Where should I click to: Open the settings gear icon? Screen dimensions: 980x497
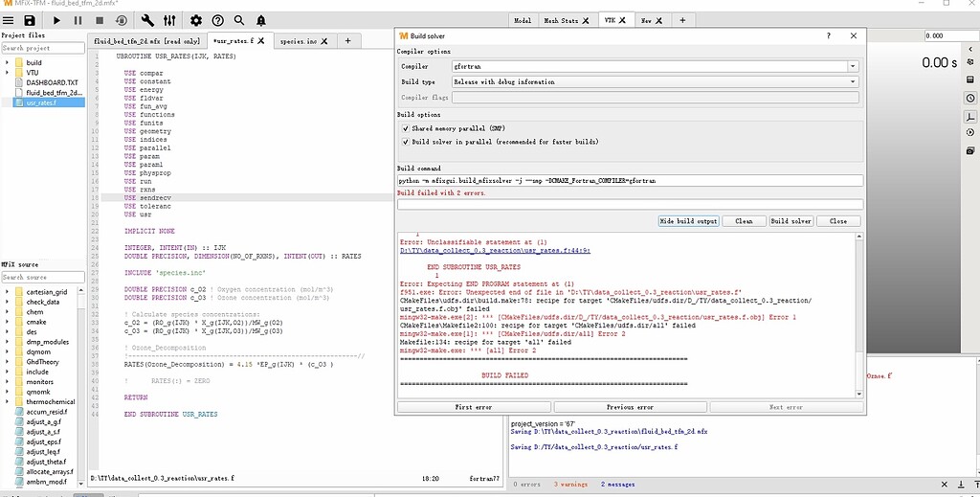[x=195, y=20]
